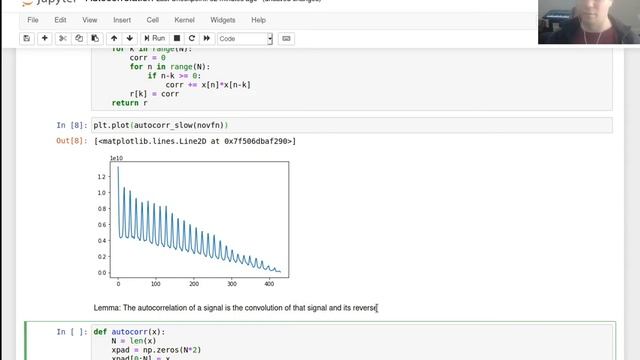This screenshot has height=360, width=640.
Task: Cut selected cells with scissors icon
Action: (63, 38)
